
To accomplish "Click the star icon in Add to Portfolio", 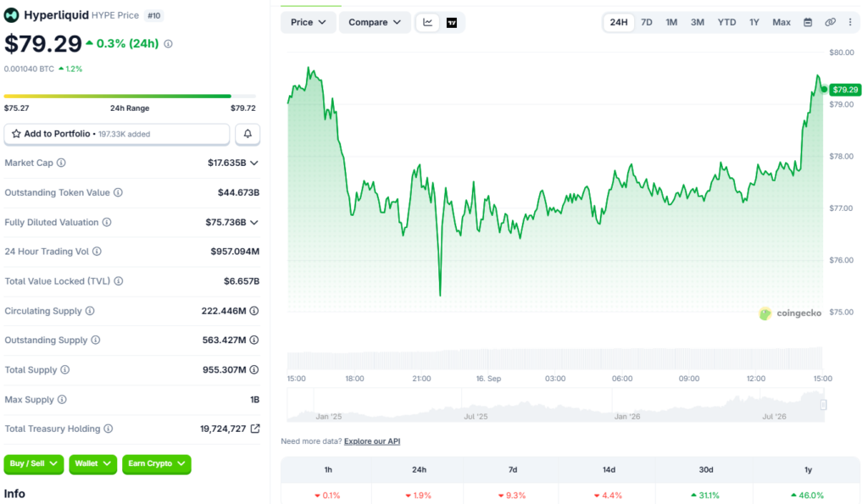I will [16, 134].
